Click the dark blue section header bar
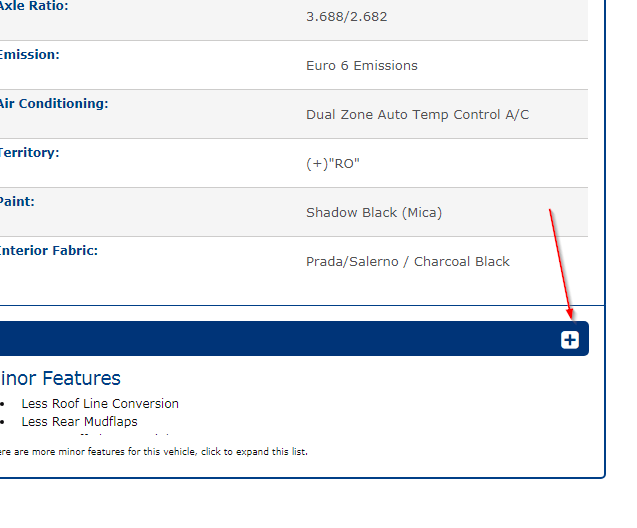 pyautogui.click(x=280, y=339)
